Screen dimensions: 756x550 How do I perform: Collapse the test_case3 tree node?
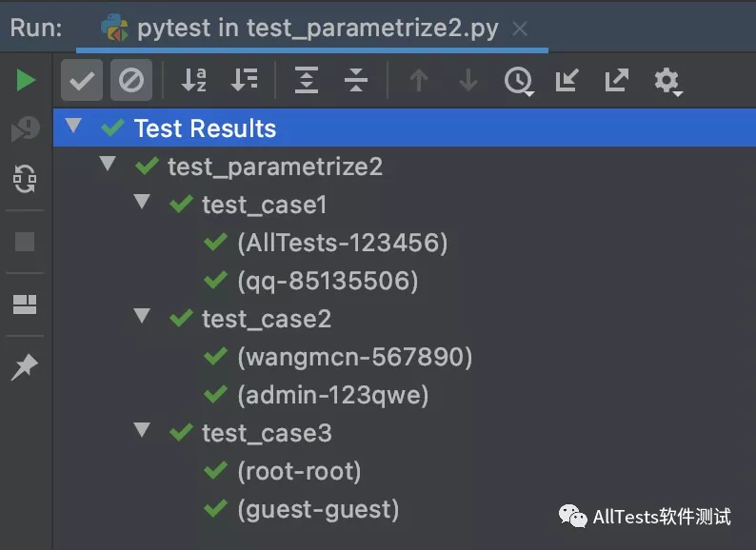143,431
